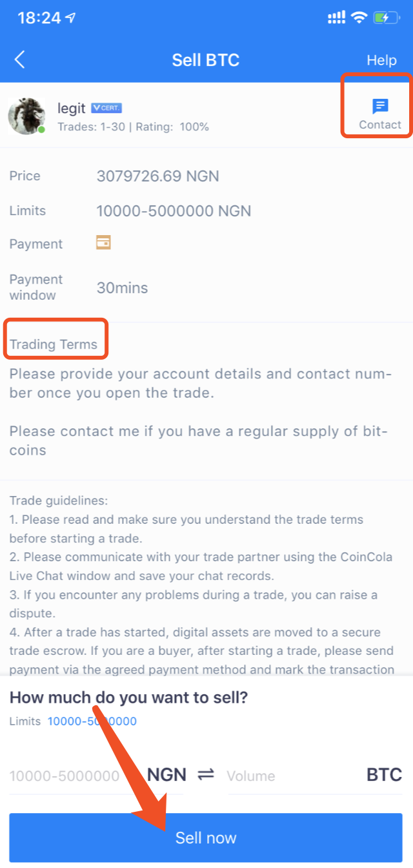Image resolution: width=413 pixels, height=868 pixels.
Task: Go back using the left chevron arrow
Action: click(x=20, y=60)
